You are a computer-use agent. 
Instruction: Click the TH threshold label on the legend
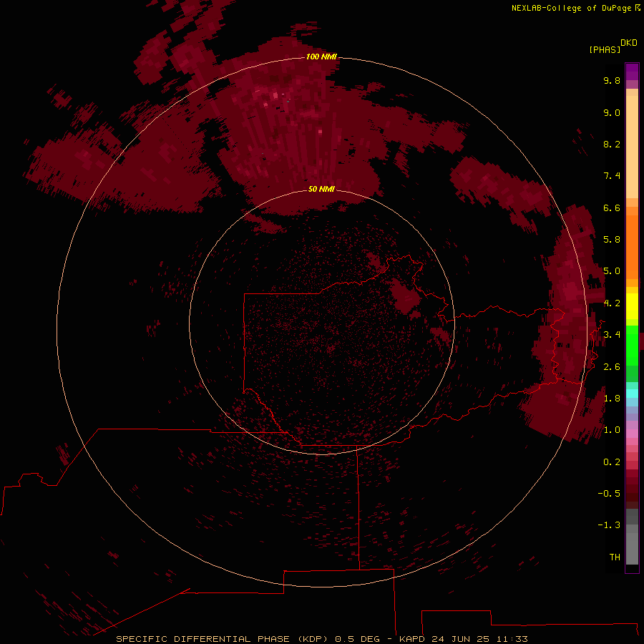click(x=615, y=557)
